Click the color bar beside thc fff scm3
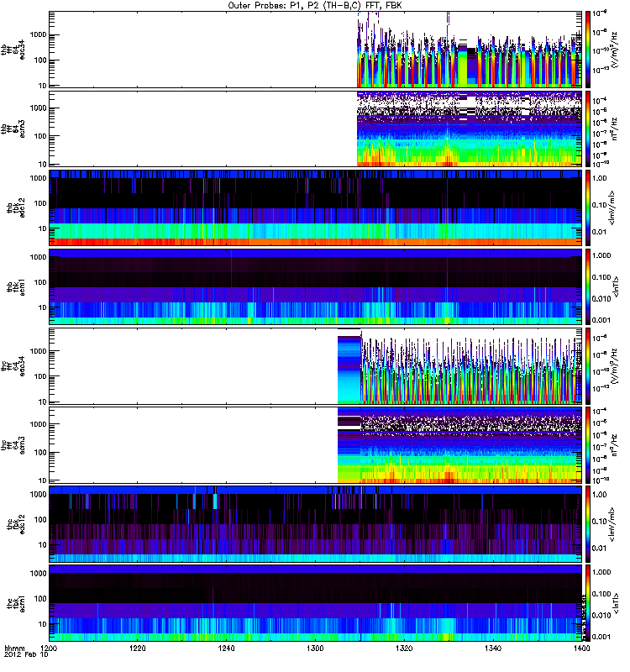630x672 pixels. coord(588,445)
